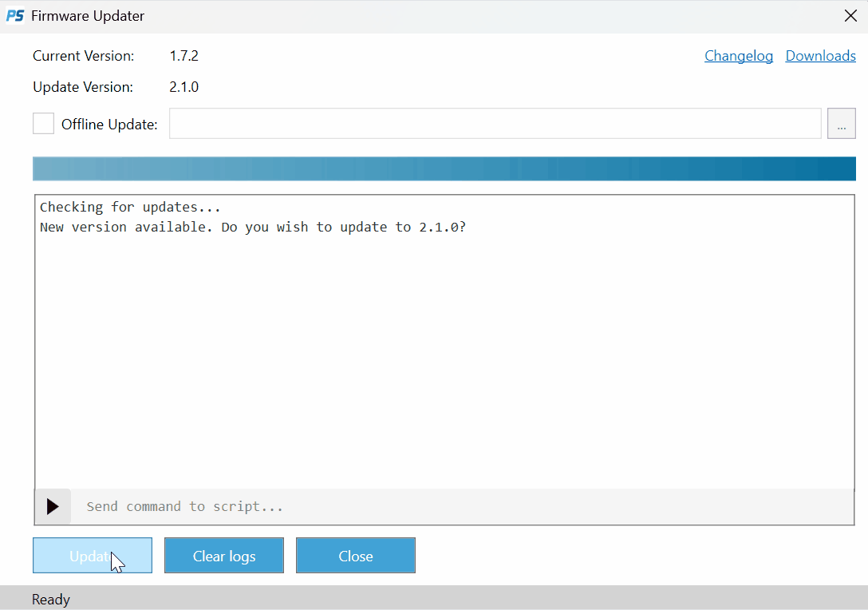This screenshot has height=610, width=868.
Task: Click the 'Checking for updates...' log line
Action: pyautogui.click(x=130, y=207)
